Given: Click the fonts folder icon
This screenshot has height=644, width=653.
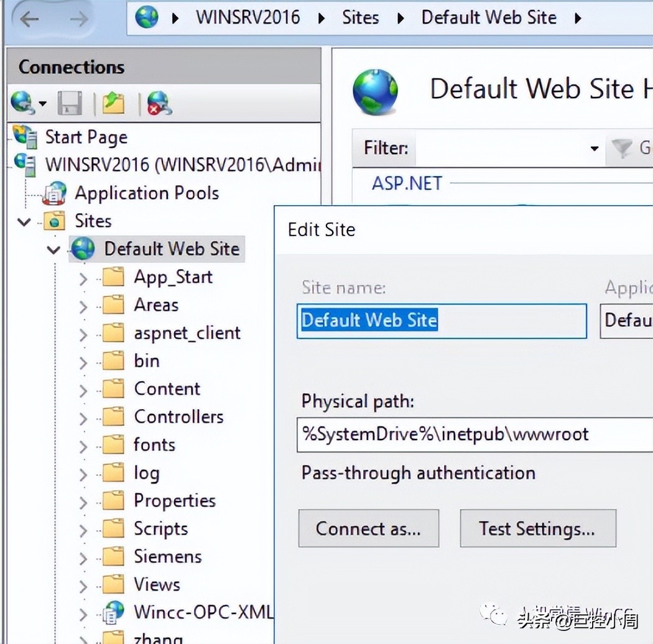Looking at the screenshot, I should tap(113, 444).
